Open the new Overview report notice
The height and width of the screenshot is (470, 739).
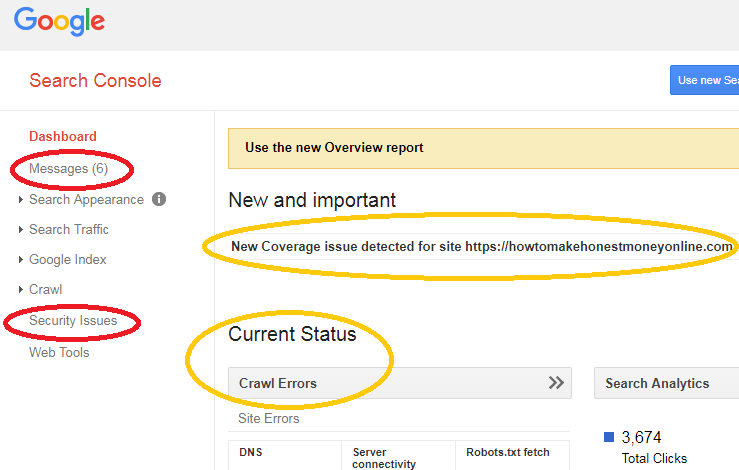484,148
